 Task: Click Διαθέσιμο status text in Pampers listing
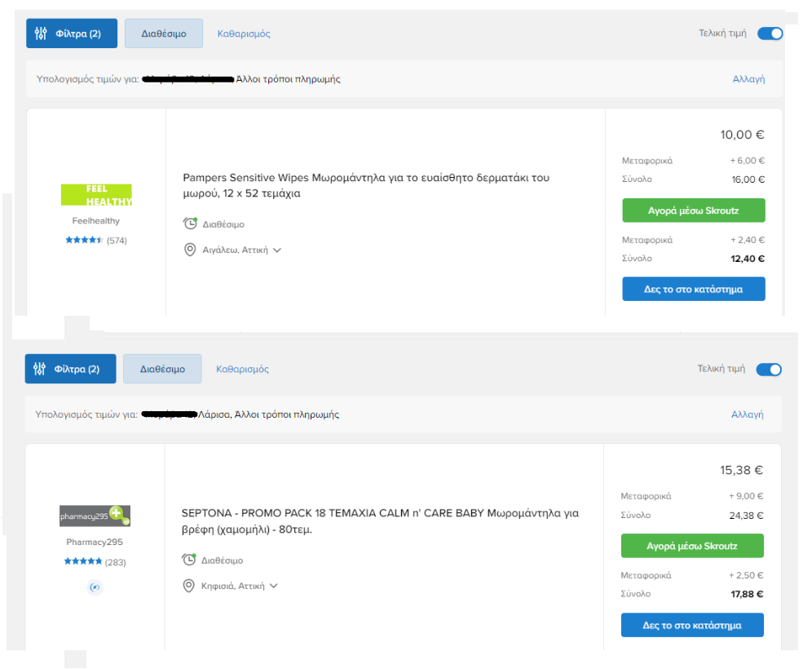[x=223, y=224]
